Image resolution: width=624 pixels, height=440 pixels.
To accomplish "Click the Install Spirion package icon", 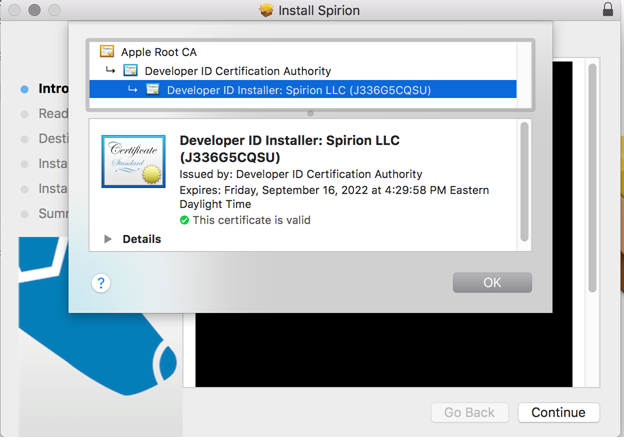I will pos(266,10).
